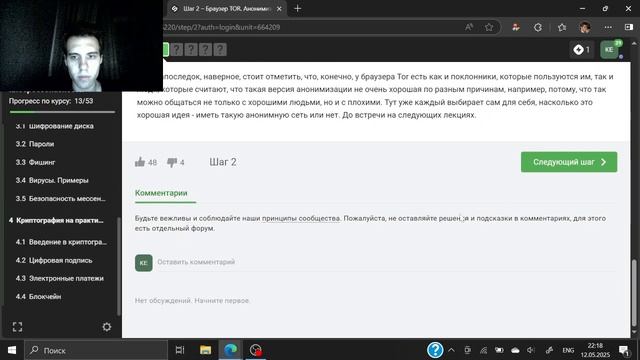Select the last question-mark step box
This screenshot has height=360, width=640.
pos(220,50)
